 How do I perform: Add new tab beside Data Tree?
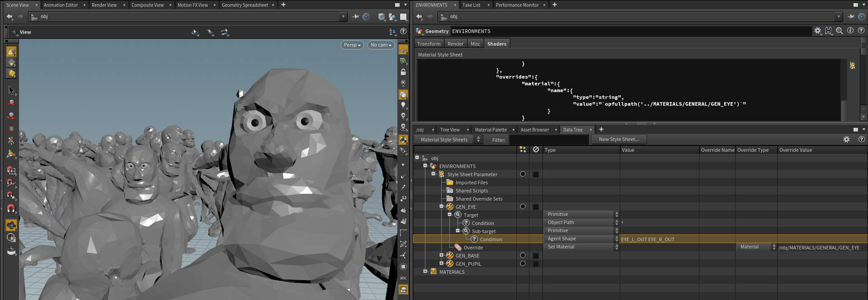(x=601, y=130)
